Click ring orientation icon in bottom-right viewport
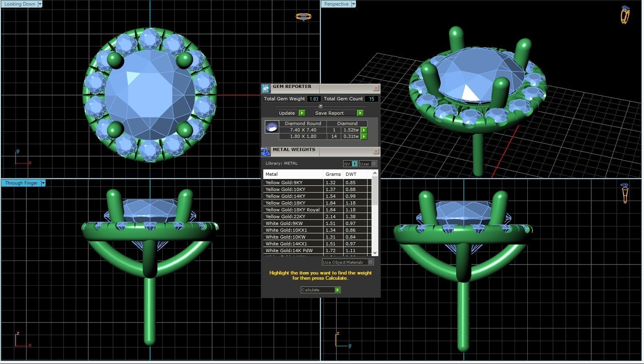 (625, 193)
